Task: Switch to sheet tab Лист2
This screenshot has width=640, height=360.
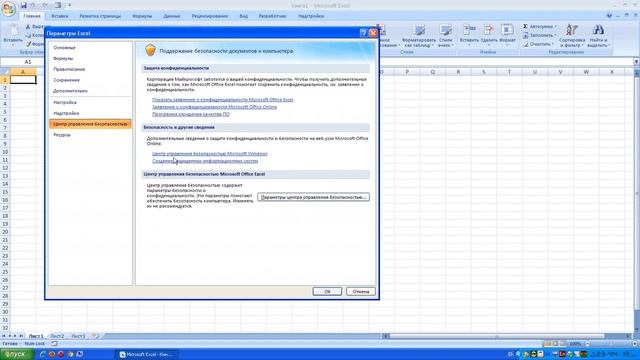Action: 57,336
